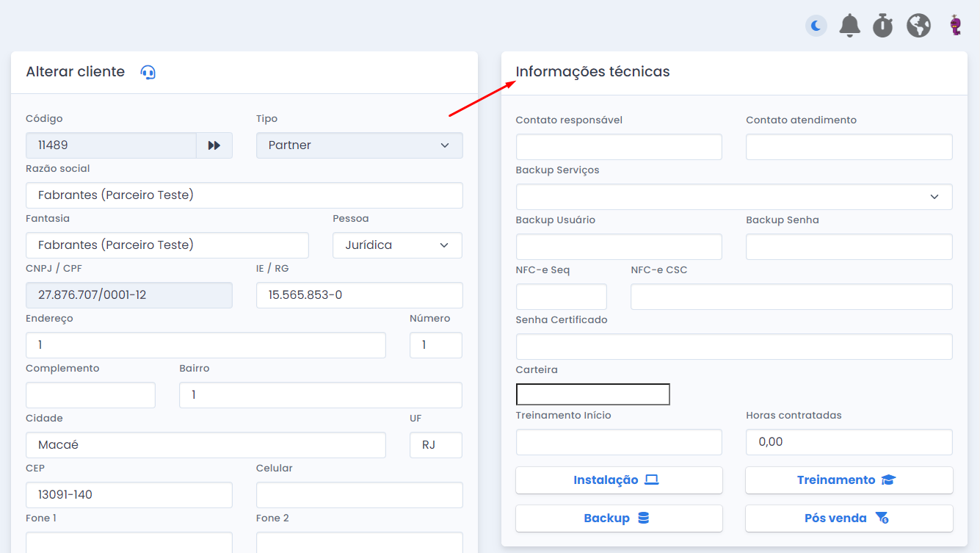Click the headset support icon beside Alterar cliente
The width and height of the screenshot is (980, 553).
(148, 72)
